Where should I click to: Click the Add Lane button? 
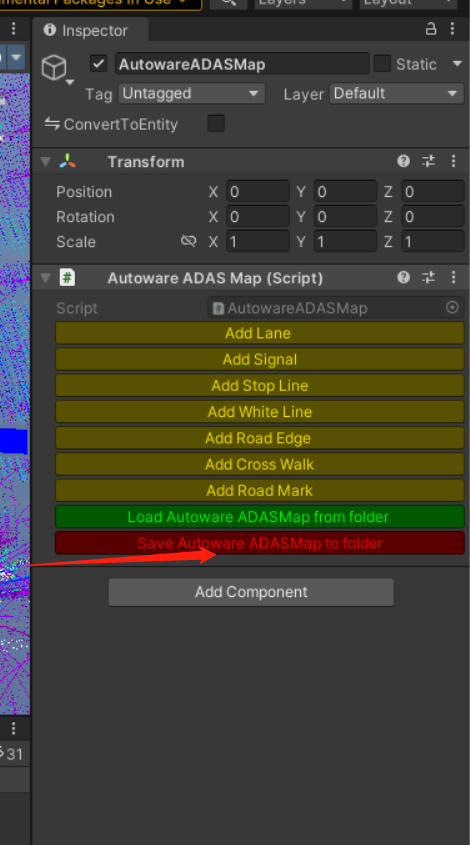259,333
